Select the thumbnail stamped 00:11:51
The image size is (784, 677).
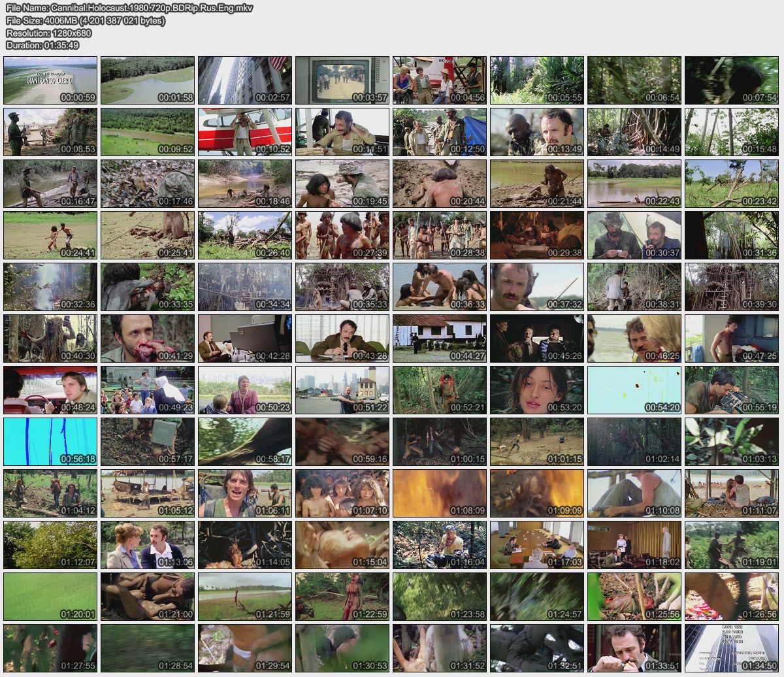tap(342, 132)
